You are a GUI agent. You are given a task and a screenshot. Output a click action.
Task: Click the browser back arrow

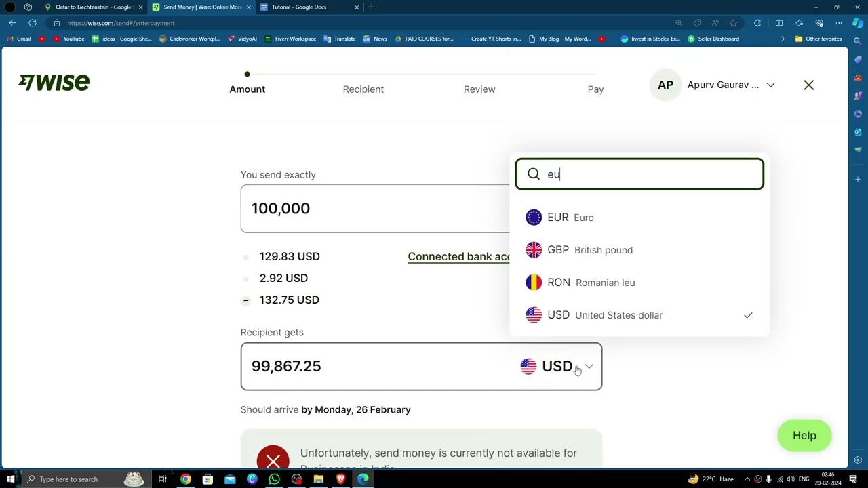[x=12, y=23]
